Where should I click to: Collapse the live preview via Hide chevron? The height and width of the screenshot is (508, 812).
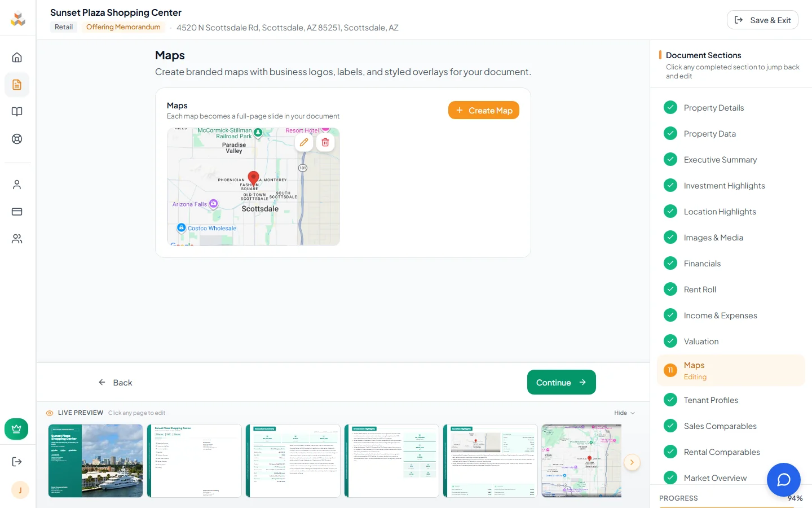(x=624, y=413)
